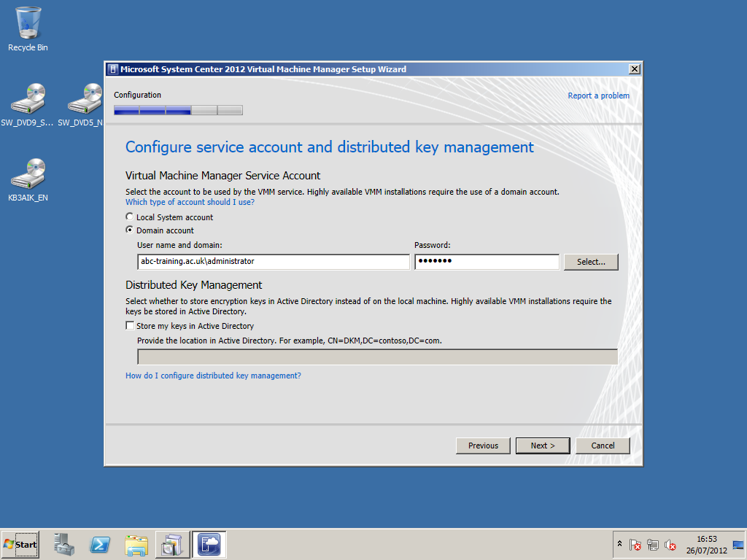The image size is (747, 560).
Task: Click the 'Distributed Key Management' heading
Action: (194, 285)
